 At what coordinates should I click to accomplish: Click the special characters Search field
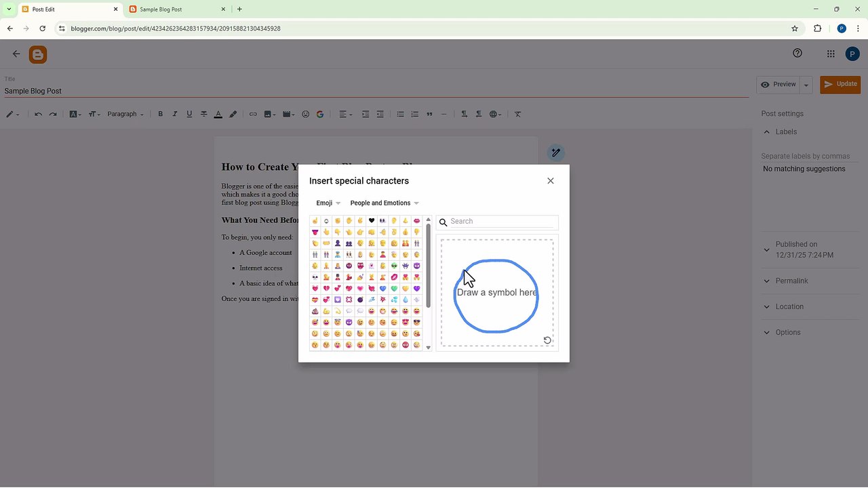click(x=503, y=222)
